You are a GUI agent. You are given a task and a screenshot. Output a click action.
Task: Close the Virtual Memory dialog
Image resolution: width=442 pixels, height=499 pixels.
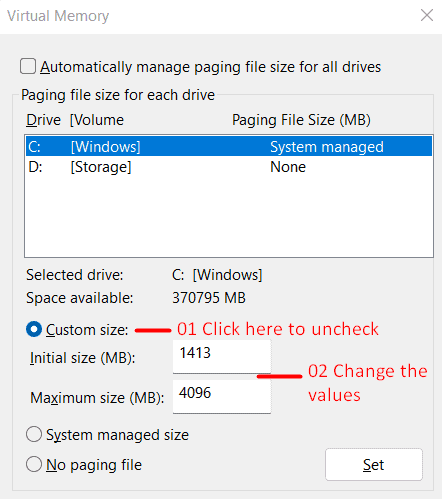pyautogui.click(x=427, y=15)
